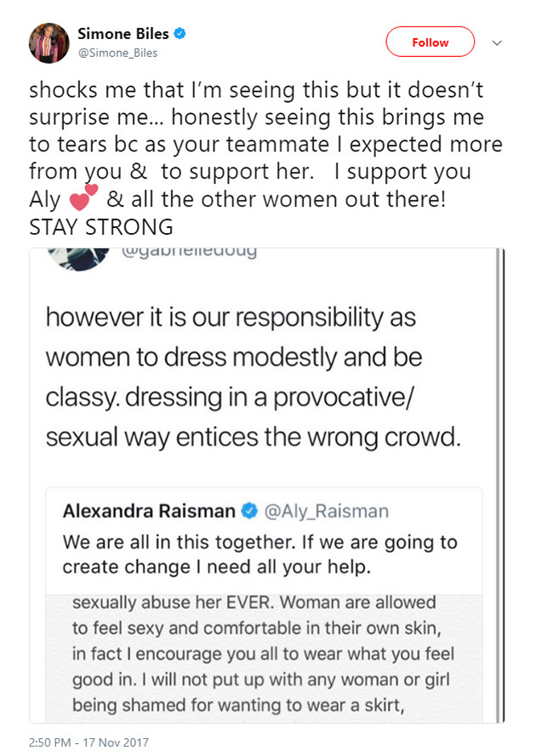Open Simone Biles' profile avatar photo
The image size is (536, 756).
click(49, 42)
